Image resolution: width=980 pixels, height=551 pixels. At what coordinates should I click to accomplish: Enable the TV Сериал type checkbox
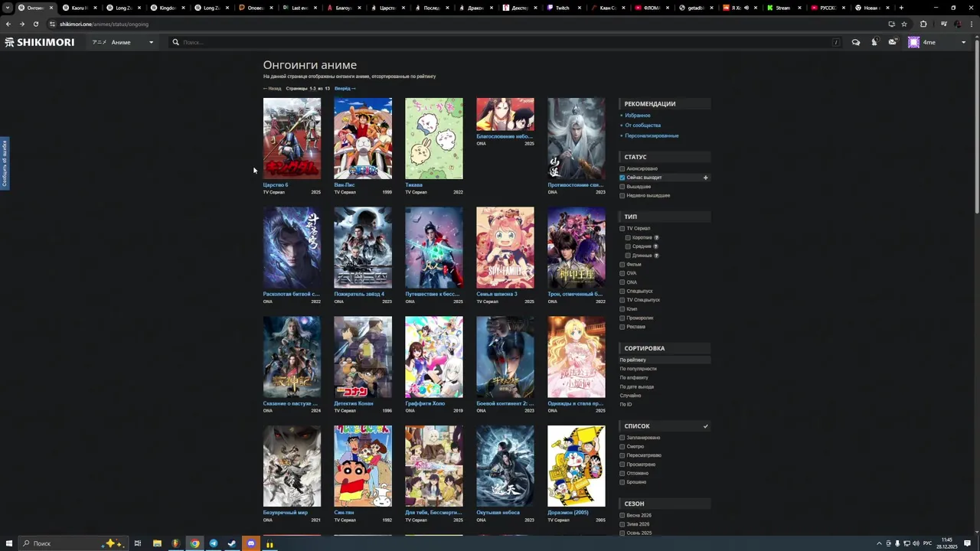[622, 229]
